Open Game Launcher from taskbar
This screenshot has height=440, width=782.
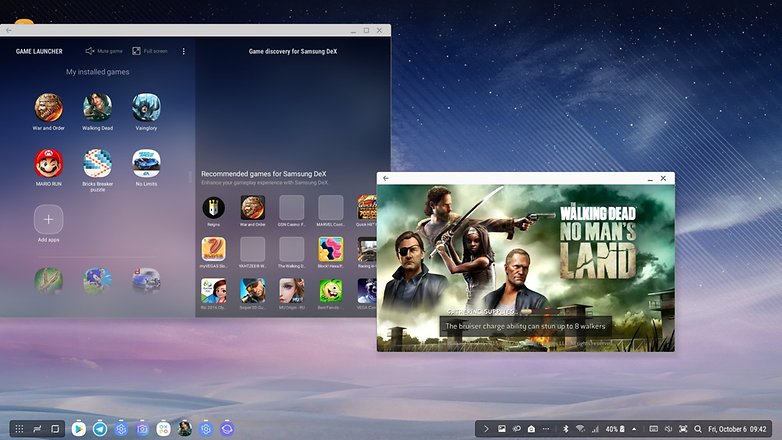[163, 429]
